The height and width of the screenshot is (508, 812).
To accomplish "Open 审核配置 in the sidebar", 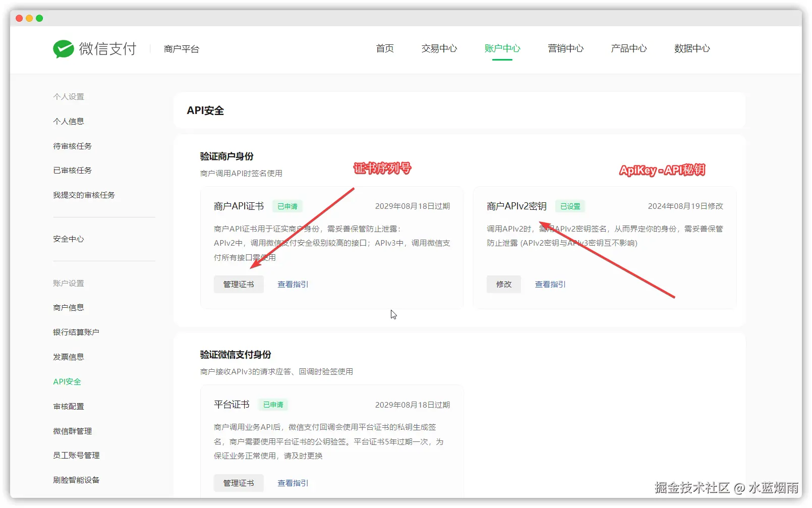I will [x=69, y=407].
